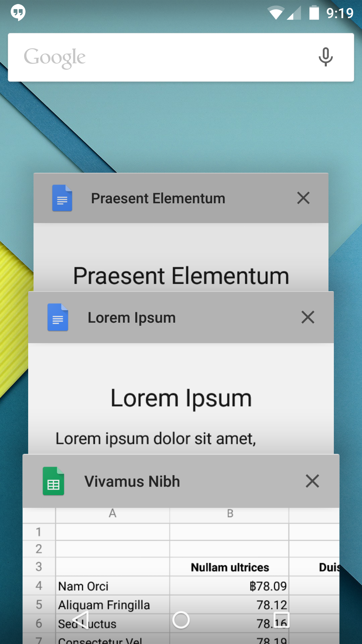Tap the Google voice search microphone
This screenshot has width=362, height=644.
(x=325, y=57)
